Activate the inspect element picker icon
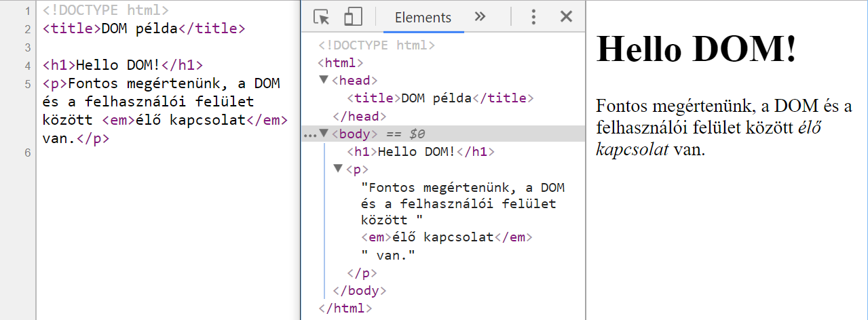Screen dimensions: 868x320 tap(321, 17)
